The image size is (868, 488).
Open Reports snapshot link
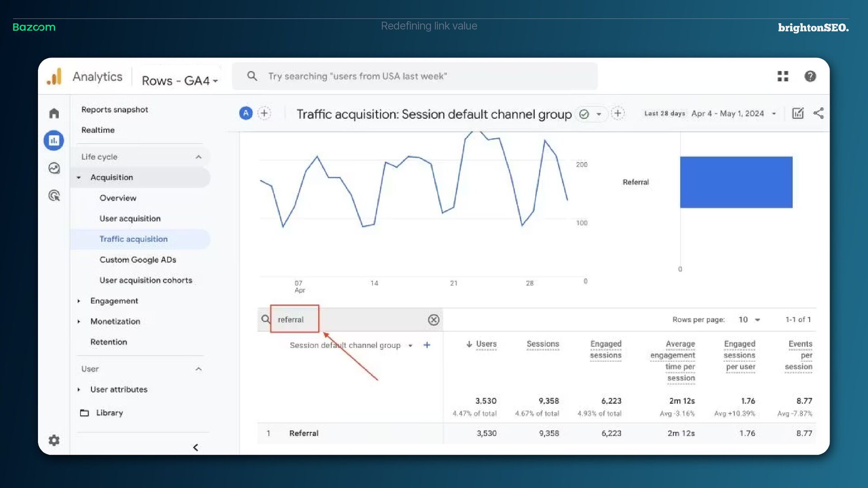[x=114, y=110]
